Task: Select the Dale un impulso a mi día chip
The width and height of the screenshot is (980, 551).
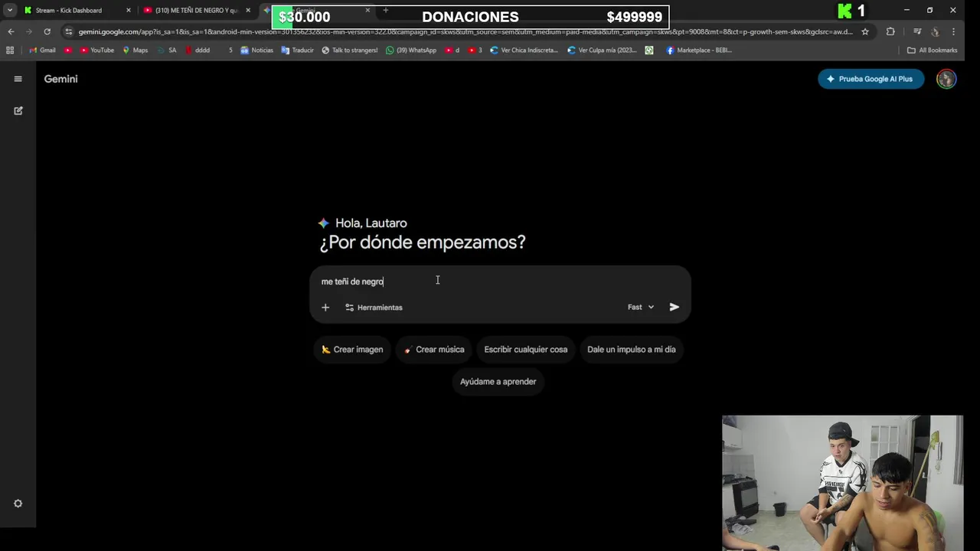Action: (632, 349)
